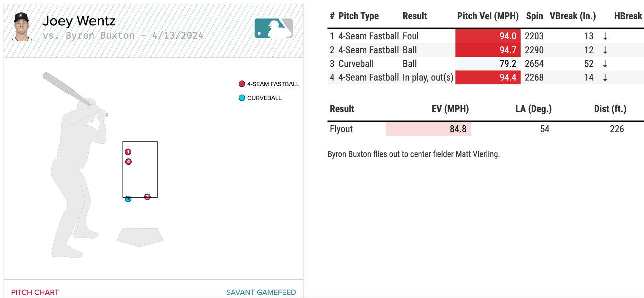
Task: Click Joey Wentz's headshot photo
Action: point(21,27)
